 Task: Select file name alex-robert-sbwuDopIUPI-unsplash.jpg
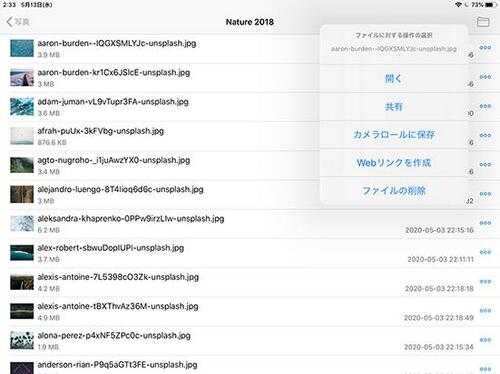111,248
